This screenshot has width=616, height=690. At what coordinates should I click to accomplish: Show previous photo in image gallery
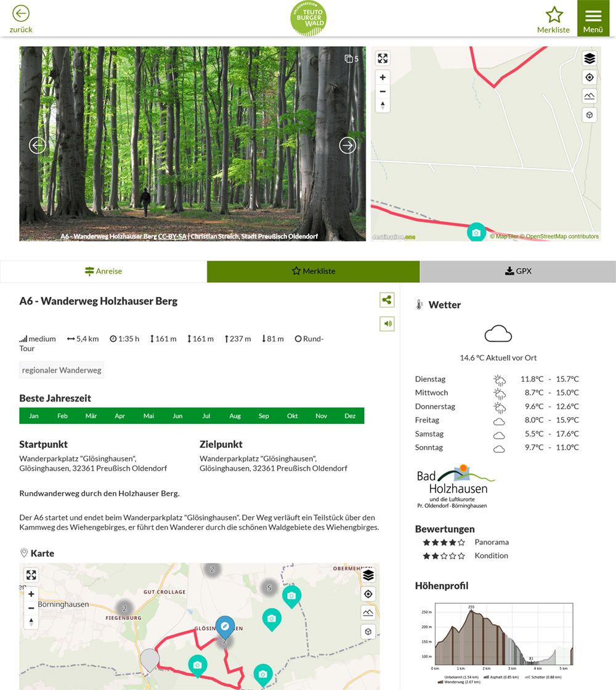point(38,145)
